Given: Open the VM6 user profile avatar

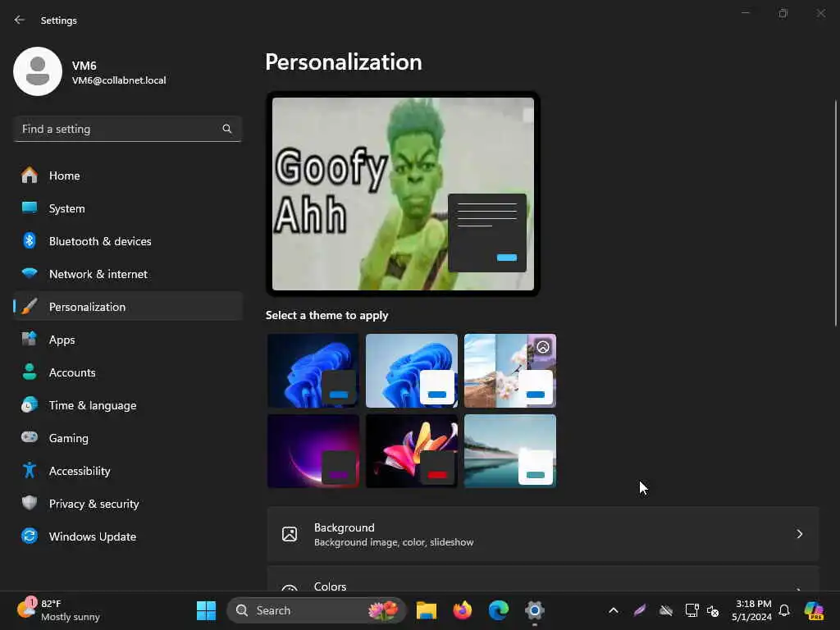Looking at the screenshot, I should pos(38,71).
